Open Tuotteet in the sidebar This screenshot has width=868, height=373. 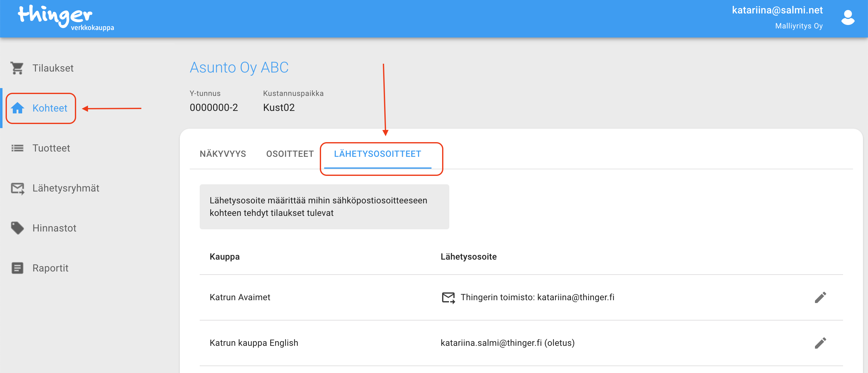(x=51, y=148)
